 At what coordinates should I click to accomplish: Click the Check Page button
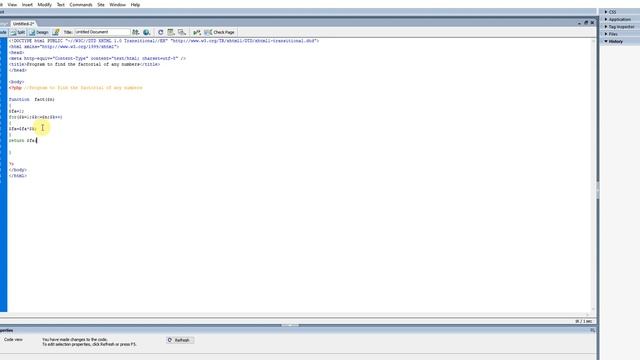tap(220, 32)
